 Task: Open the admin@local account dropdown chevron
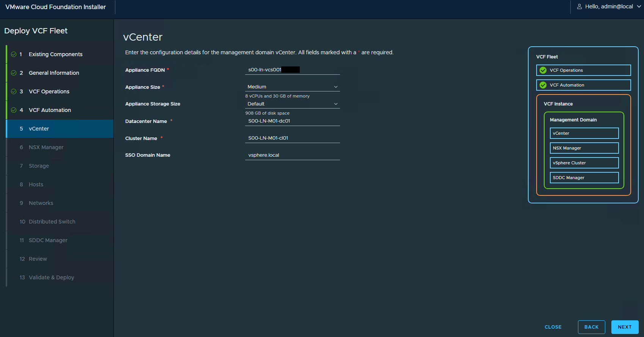coord(639,6)
